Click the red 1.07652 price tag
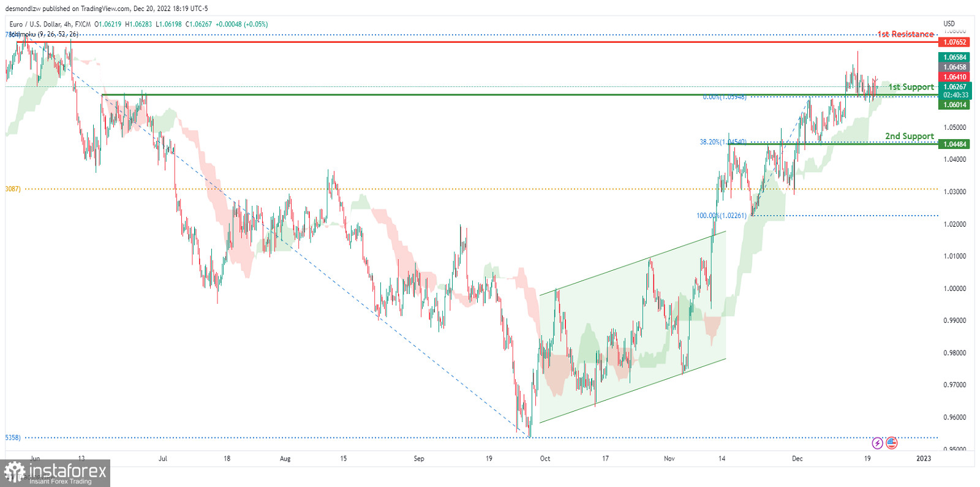This screenshot has height=487, width=980. coord(954,42)
